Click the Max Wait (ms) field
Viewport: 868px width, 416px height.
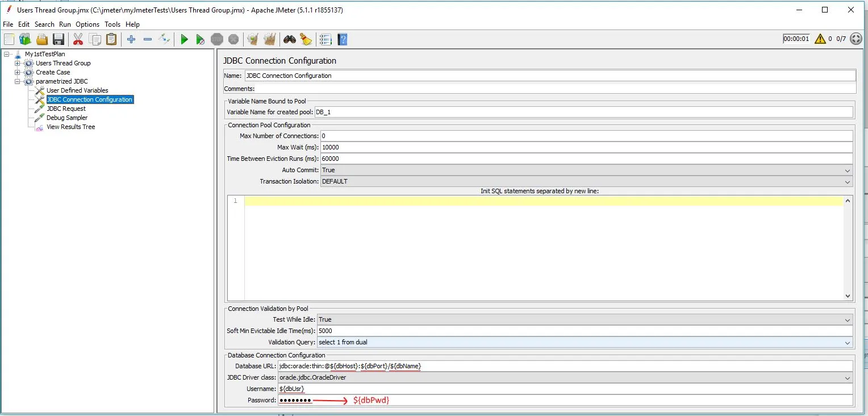[586, 147]
